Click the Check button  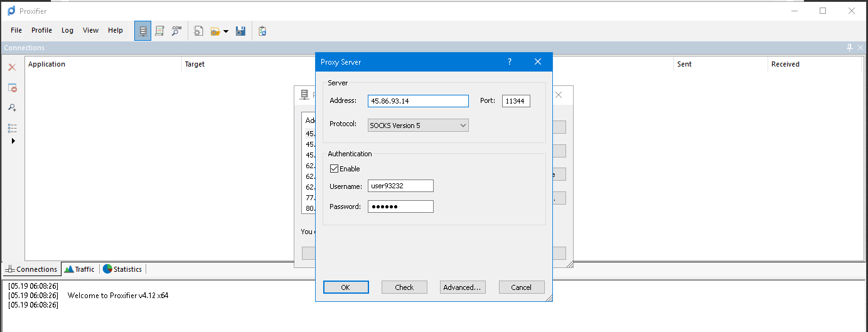tap(404, 287)
